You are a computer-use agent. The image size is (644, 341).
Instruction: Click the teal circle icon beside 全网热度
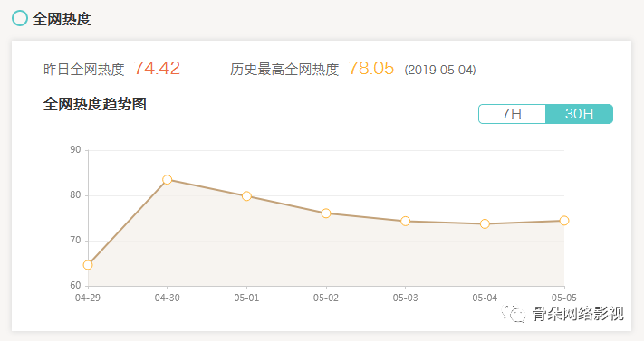click(x=19, y=18)
